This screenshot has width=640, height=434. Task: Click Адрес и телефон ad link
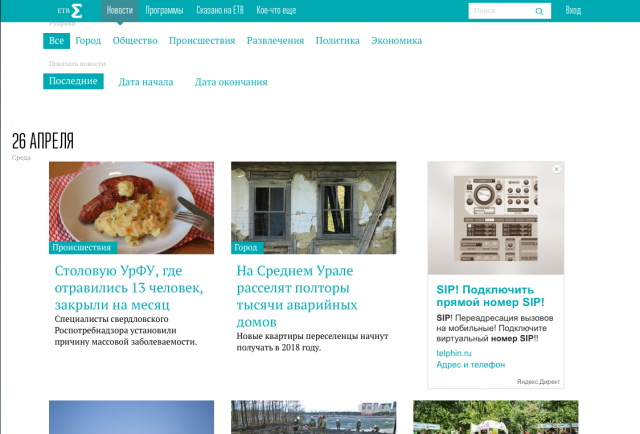471,365
